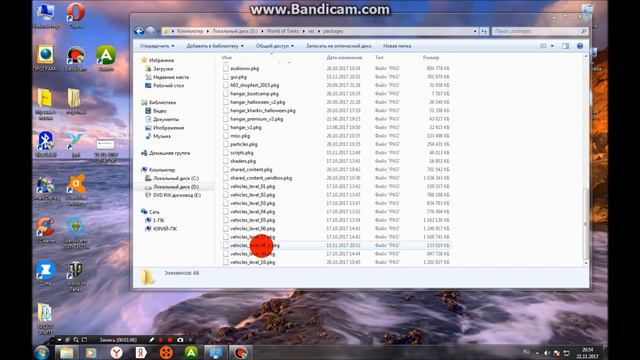This screenshot has height=360, width=640.
Task: Select file scripts.pkg
Action: coord(242,153)
